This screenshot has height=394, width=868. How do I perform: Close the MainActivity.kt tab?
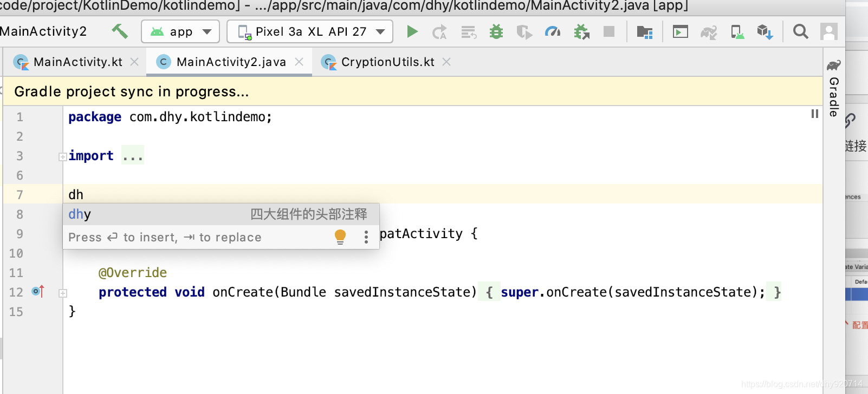pyautogui.click(x=134, y=62)
